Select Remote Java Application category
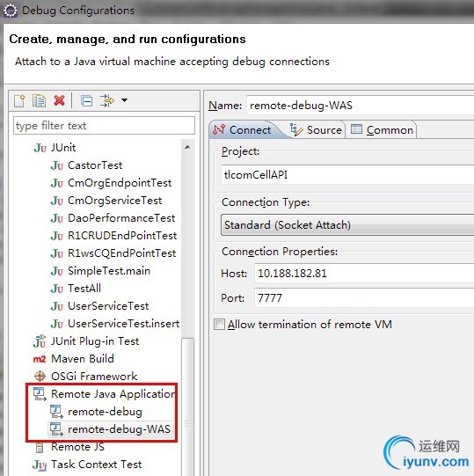 [113, 394]
